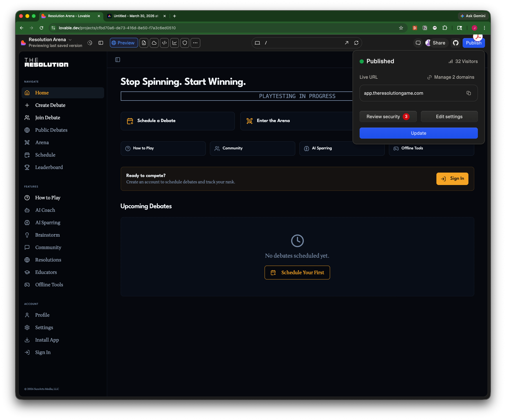Open the Cloud view in Lovable toolbar

[154, 43]
